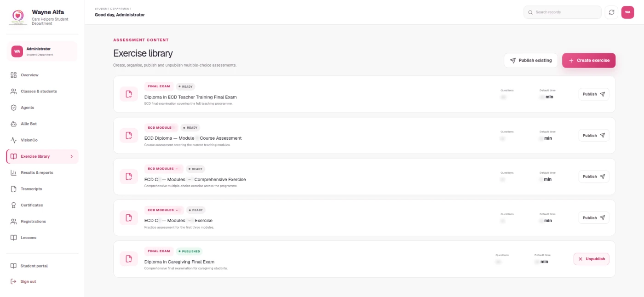Open the Agents shield icon
The image size is (644, 297).
14,108
